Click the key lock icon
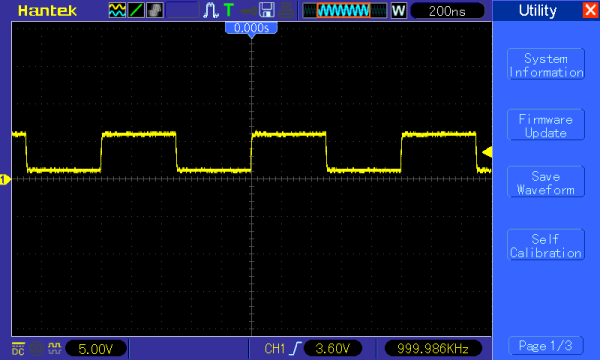This screenshot has height=360, width=600. (x=248, y=11)
